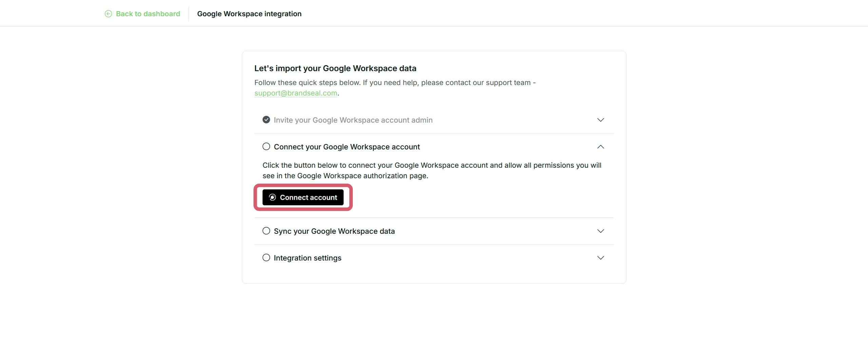Click the checkmark icon on the completed admin step
This screenshot has width=868, height=352.
pyautogui.click(x=266, y=120)
